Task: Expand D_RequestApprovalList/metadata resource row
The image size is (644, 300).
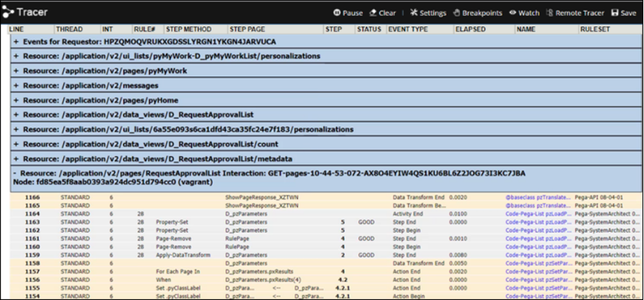Action: tap(17, 159)
